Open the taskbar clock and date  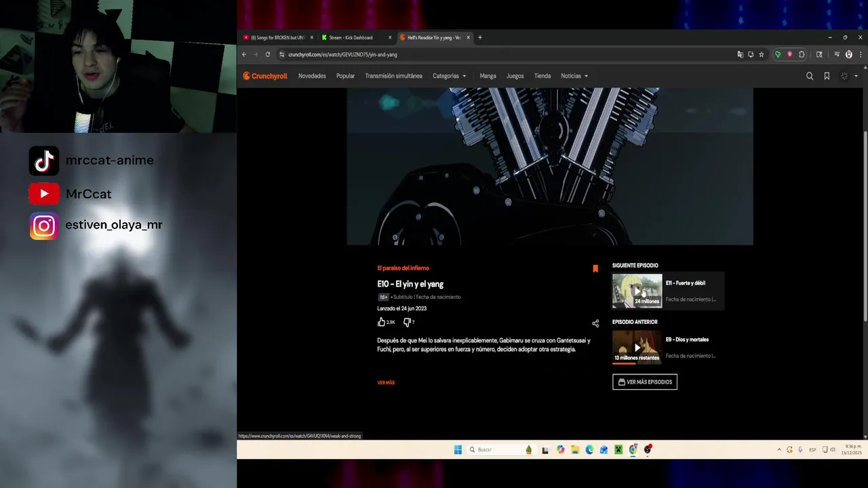tap(852, 449)
